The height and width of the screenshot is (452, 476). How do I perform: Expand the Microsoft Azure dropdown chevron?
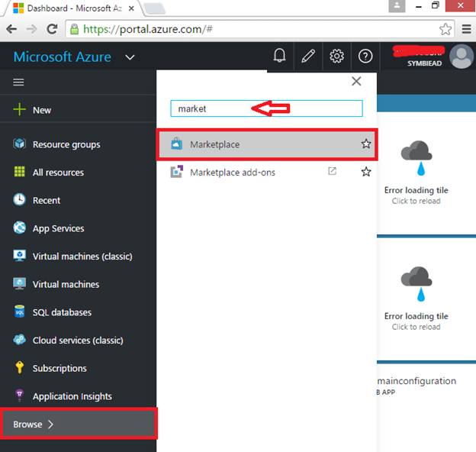(x=130, y=57)
